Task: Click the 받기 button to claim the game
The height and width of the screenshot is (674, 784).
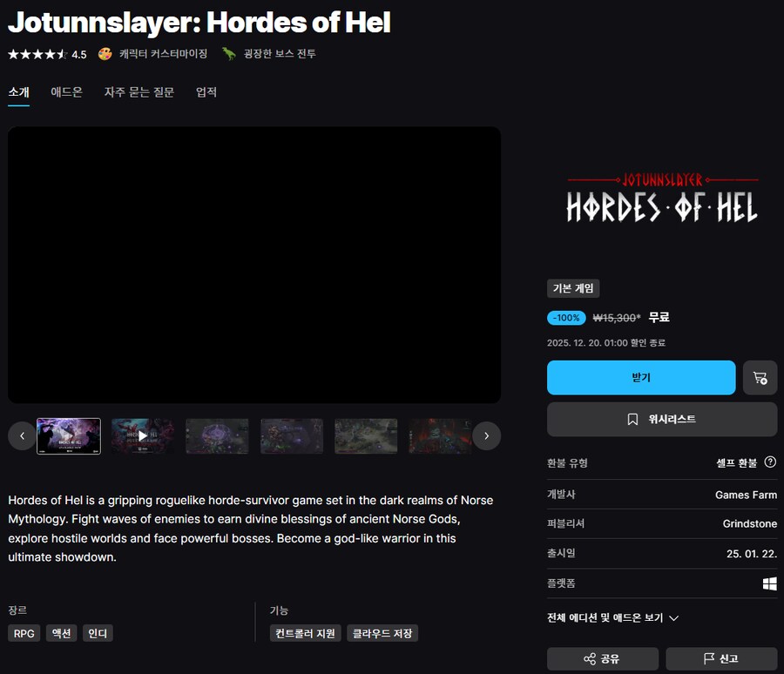Action: (x=642, y=378)
